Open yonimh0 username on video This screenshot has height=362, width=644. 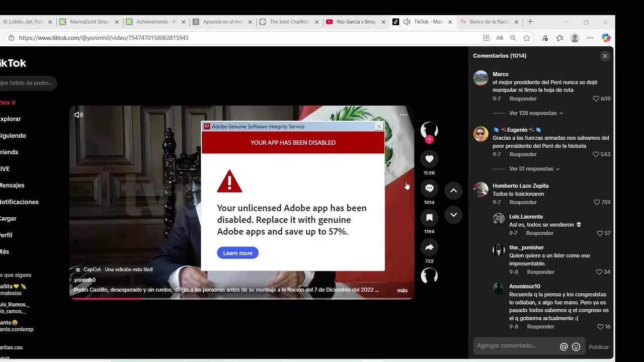click(x=85, y=280)
